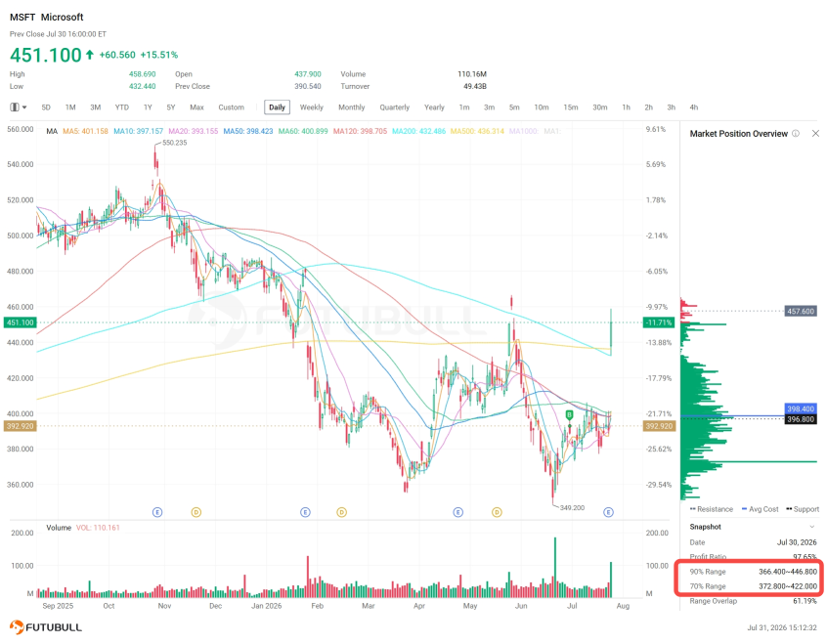The width and height of the screenshot is (827, 644).
Task: Toggle the MA5 indicator label
Action: pyautogui.click(x=85, y=131)
